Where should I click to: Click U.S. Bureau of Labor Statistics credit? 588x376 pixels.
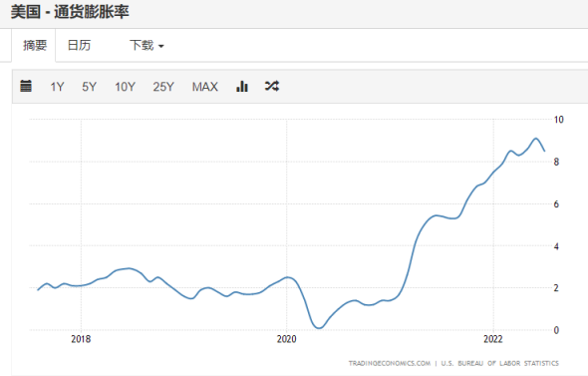tap(500, 363)
